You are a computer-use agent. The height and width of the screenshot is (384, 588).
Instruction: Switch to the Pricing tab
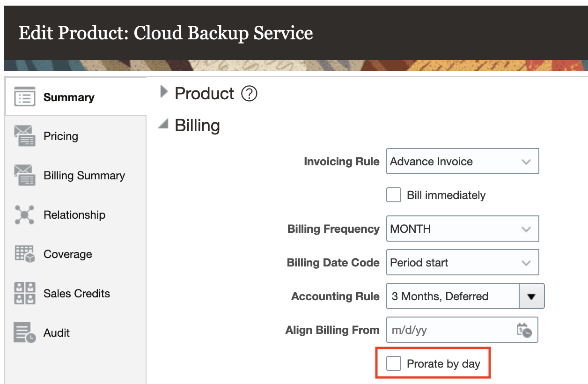(x=61, y=136)
